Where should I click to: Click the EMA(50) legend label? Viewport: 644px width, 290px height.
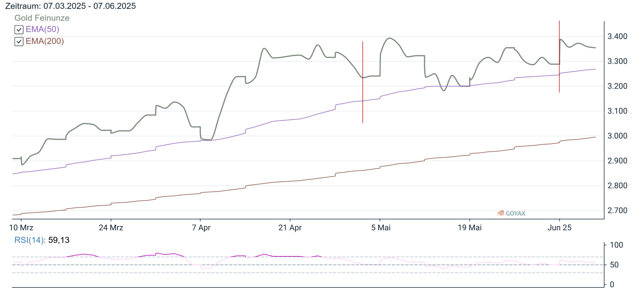tap(43, 29)
